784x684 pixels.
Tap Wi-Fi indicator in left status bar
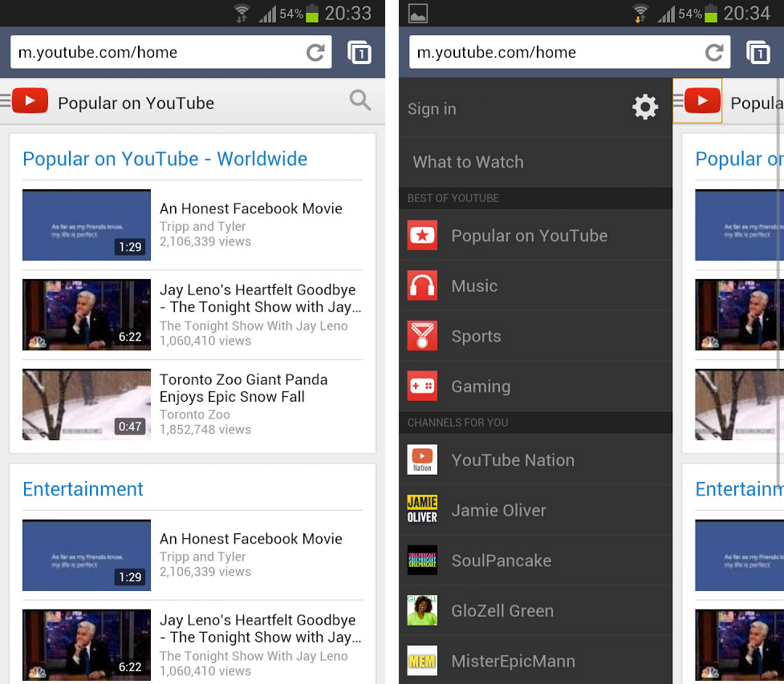point(242,14)
